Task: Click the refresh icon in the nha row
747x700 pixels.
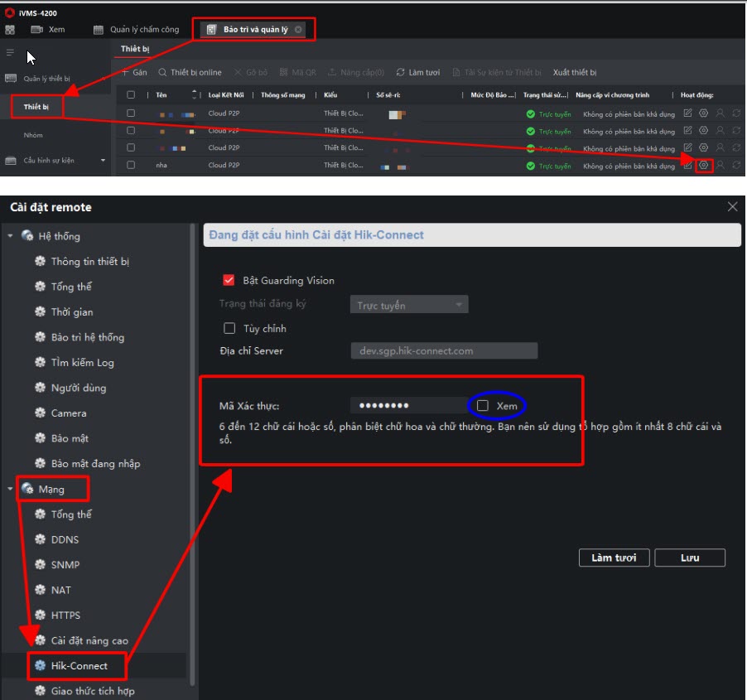Action: [736, 165]
